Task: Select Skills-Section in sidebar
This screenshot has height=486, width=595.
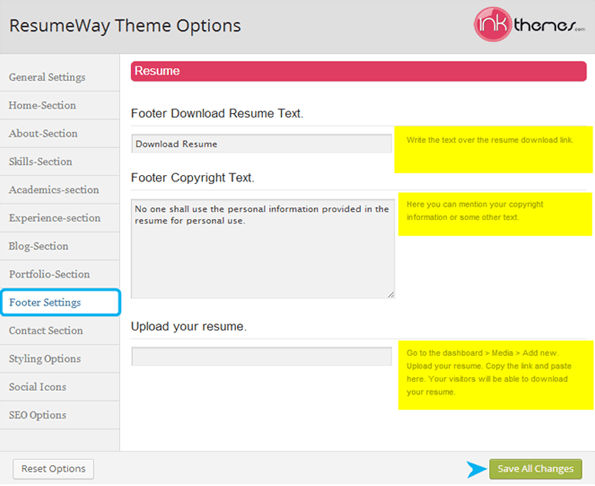Action: pos(60,162)
